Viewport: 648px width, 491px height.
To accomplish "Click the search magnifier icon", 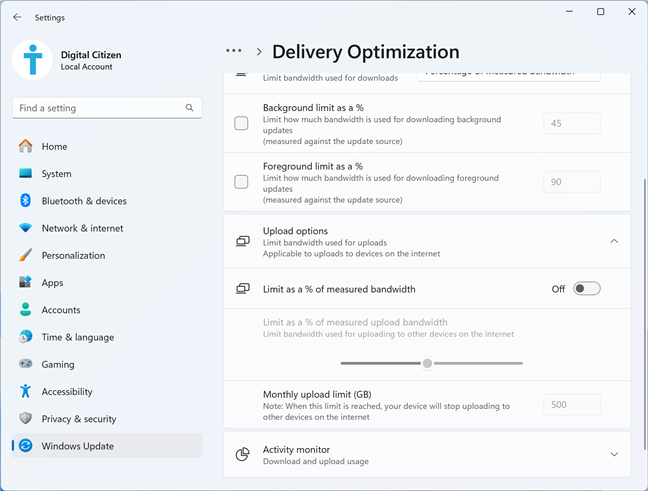I will 189,107.
